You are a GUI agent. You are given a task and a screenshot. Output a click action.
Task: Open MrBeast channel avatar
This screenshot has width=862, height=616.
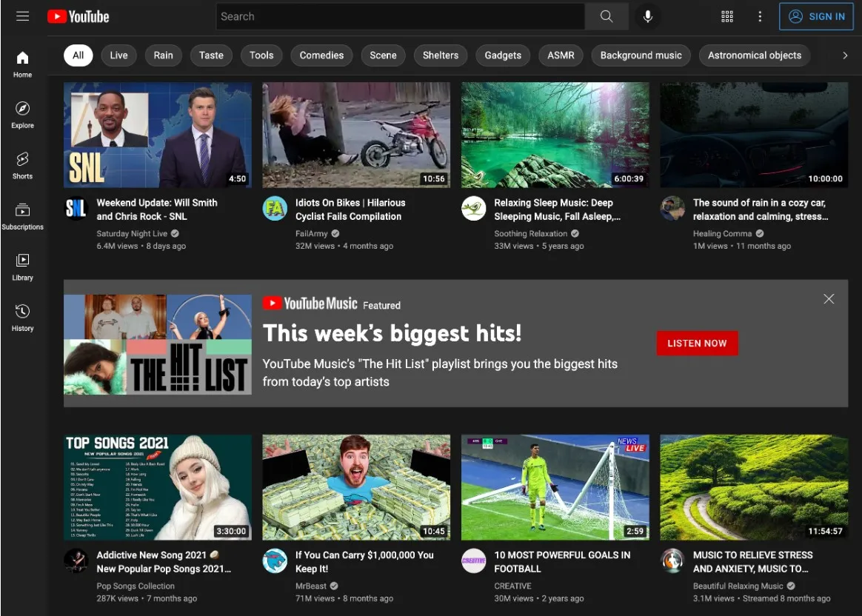[275, 561]
